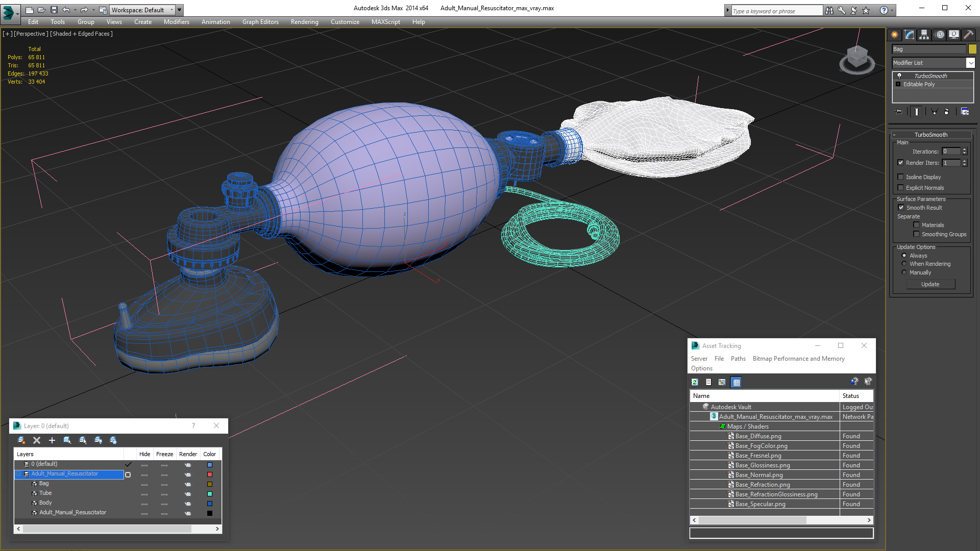980x551 pixels.
Task: Open the Workspace Default dropdown
Action: [142, 10]
